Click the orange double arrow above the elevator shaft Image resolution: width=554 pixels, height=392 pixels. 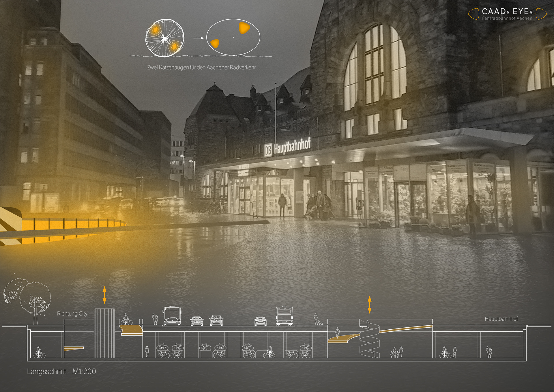coord(104,295)
